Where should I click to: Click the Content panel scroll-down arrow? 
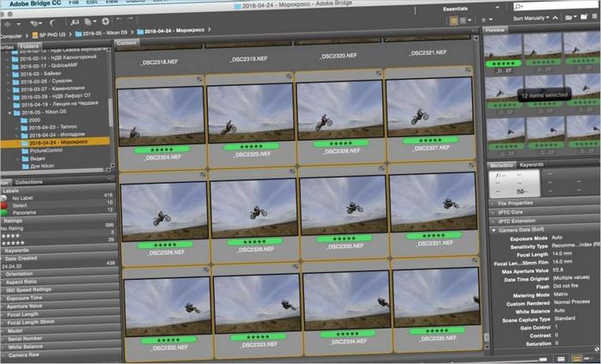coord(487,347)
